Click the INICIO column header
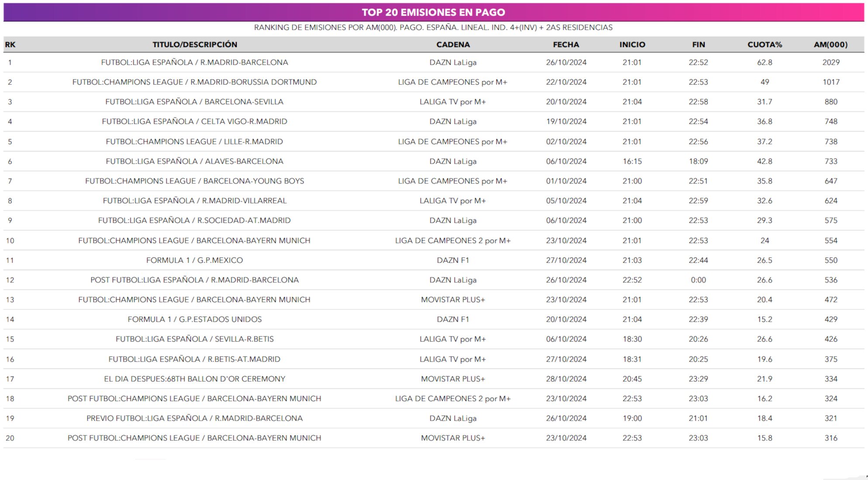868x480 pixels. tap(632, 45)
